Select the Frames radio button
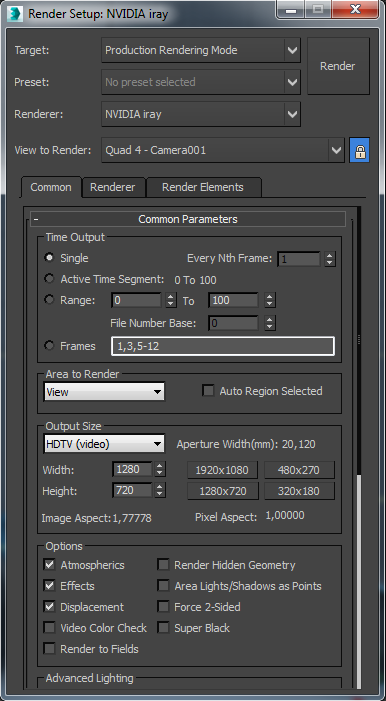This screenshot has height=701, width=386. click(x=50, y=346)
